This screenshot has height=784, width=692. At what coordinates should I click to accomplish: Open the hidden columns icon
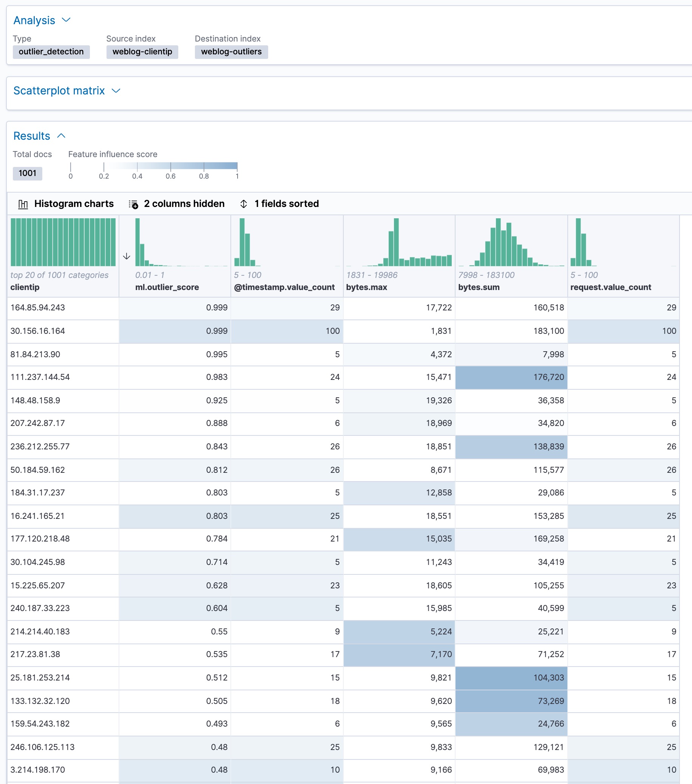coord(133,204)
